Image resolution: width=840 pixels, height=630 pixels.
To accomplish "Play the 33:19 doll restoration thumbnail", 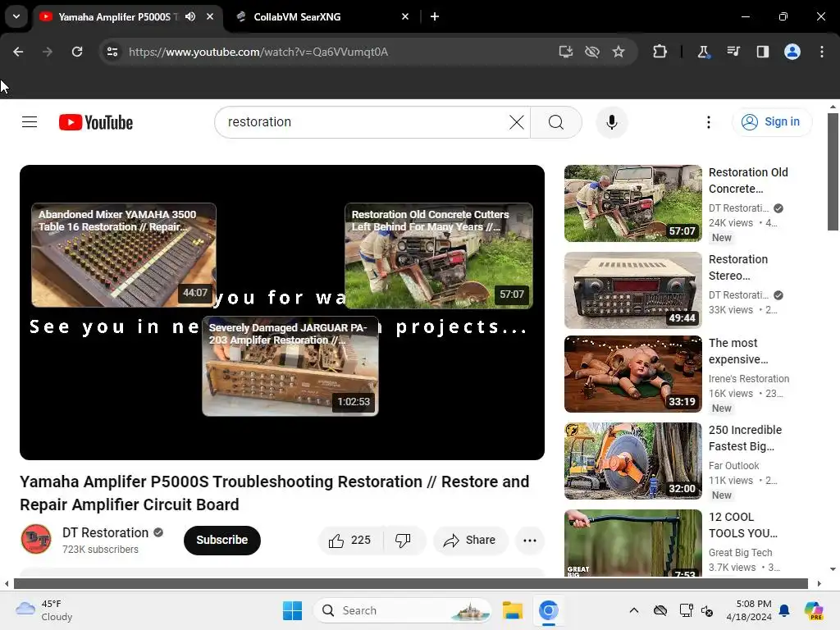I will click(632, 374).
